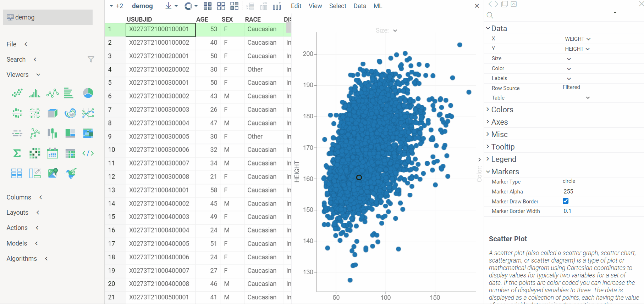
Task: Add a tile viewer
Action: [x=17, y=173]
